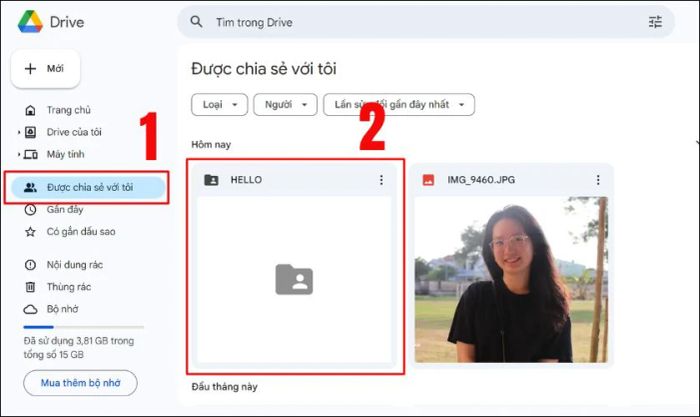Click the cloud storage icon
This screenshot has width=700, height=417.
click(x=30, y=309)
